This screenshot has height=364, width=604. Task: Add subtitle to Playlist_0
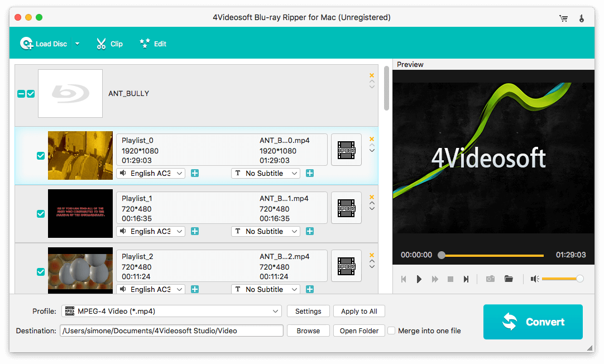tap(310, 173)
